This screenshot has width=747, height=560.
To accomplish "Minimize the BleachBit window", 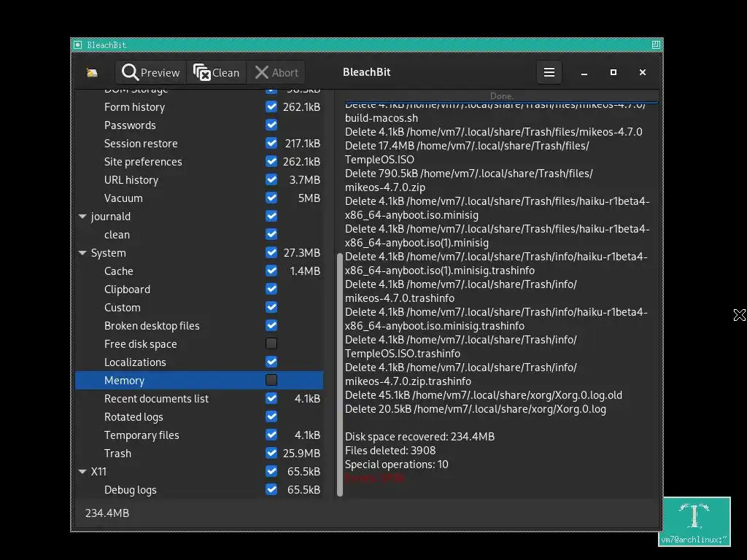I will pos(584,72).
